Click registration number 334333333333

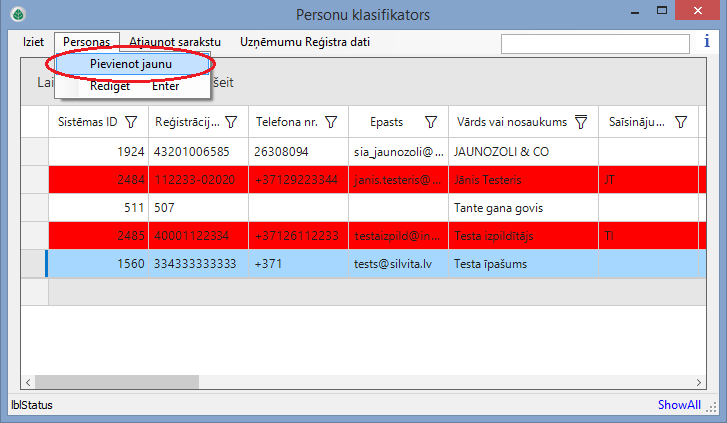(x=198, y=264)
